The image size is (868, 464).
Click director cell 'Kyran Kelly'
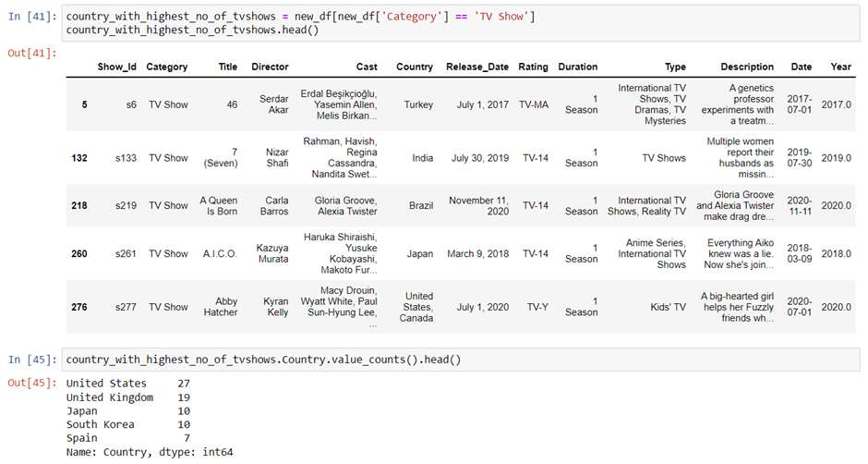click(x=276, y=307)
